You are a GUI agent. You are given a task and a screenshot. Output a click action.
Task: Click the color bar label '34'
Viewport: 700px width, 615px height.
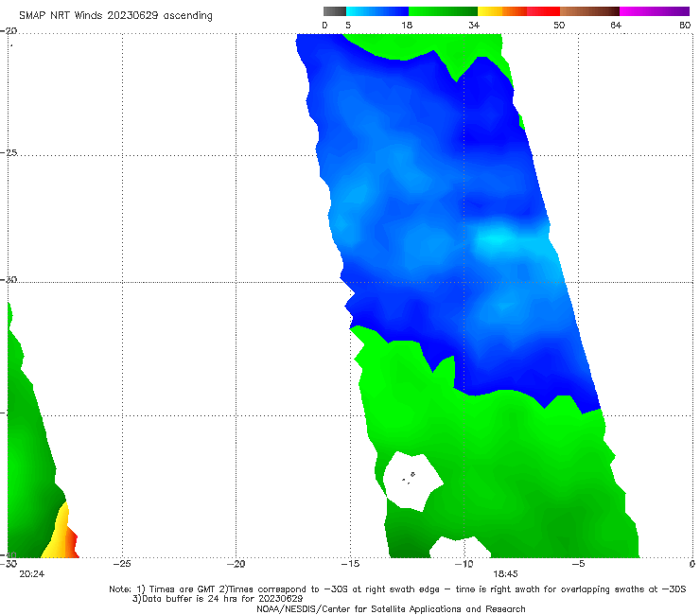(474, 25)
